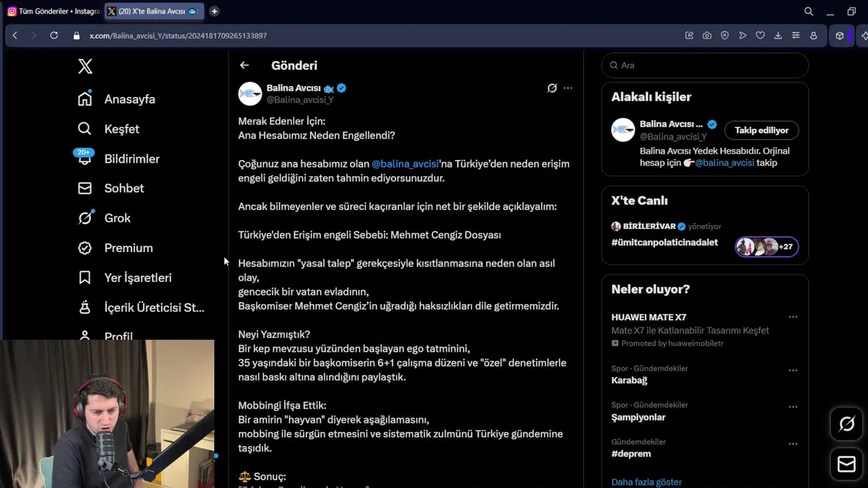Image resolution: width=868 pixels, height=488 pixels.
Task: Click the browser forward arrow
Action: coord(34,35)
